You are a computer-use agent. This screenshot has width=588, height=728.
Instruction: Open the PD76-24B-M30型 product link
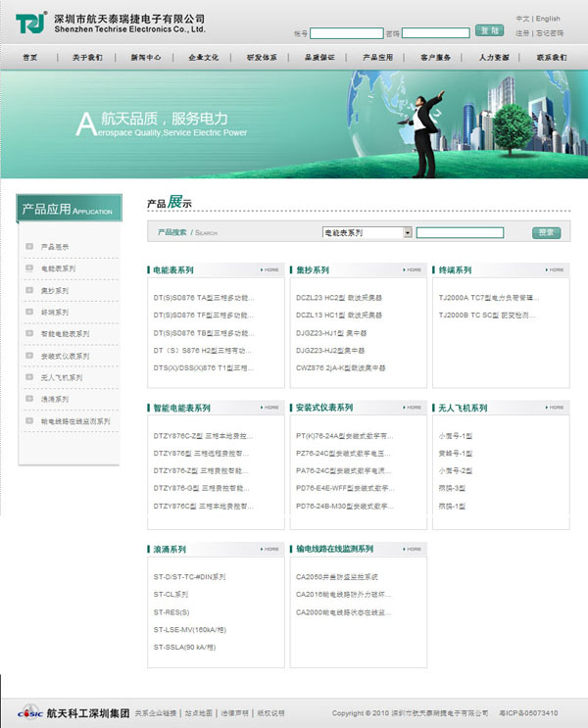coord(345,506)
